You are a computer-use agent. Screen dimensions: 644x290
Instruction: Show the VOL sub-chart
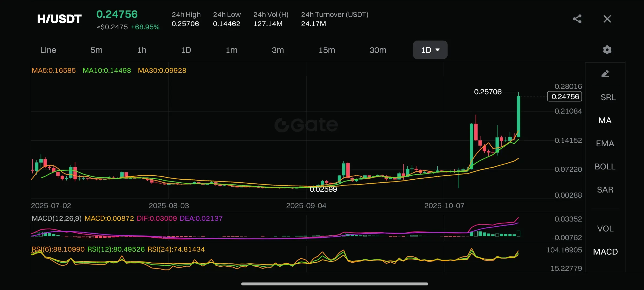[605, 229]
